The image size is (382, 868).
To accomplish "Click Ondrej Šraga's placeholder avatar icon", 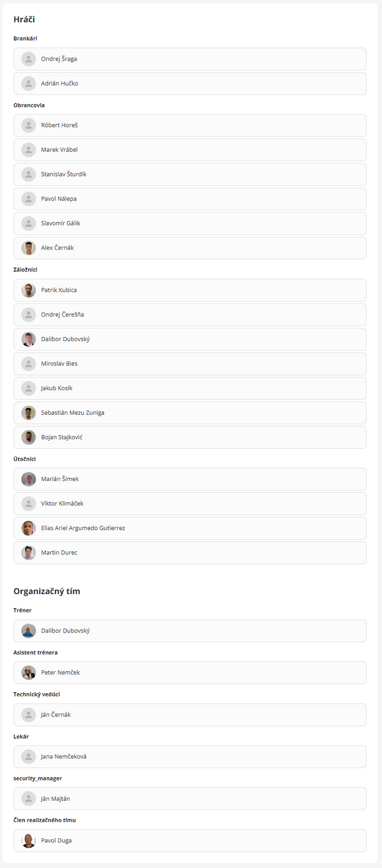I will pos(29,59).
